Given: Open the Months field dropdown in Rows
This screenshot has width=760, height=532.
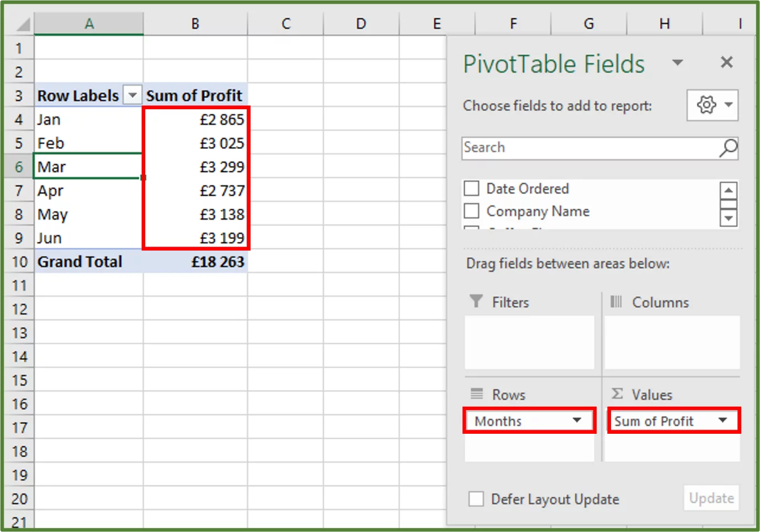Looking at the screenshot, I should pos(576,421).
